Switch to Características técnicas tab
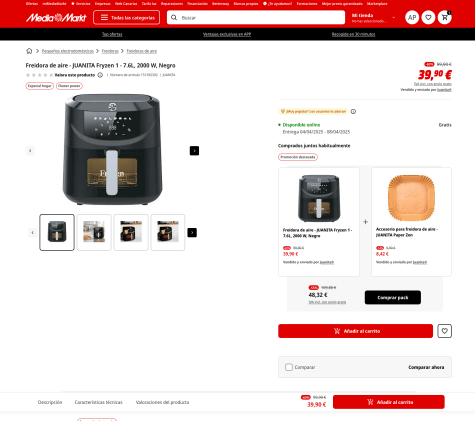This screenshot has height=421, width=475. point(98,402)
